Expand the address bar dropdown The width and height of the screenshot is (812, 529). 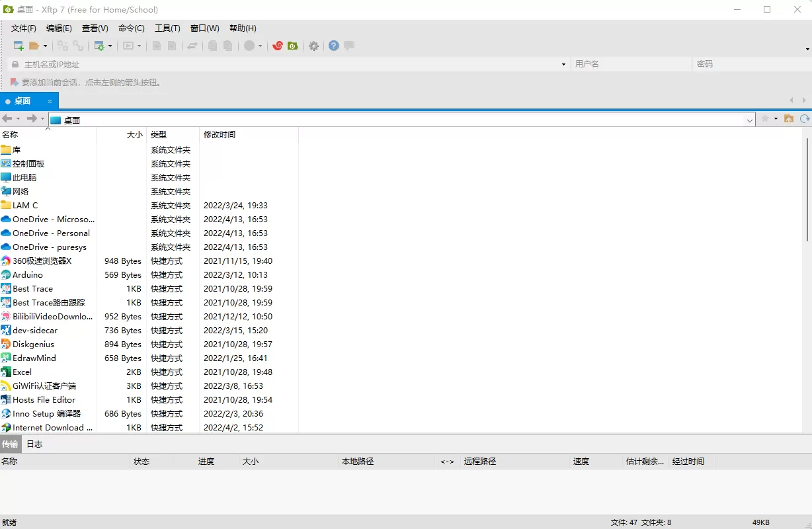pos(749,119)
